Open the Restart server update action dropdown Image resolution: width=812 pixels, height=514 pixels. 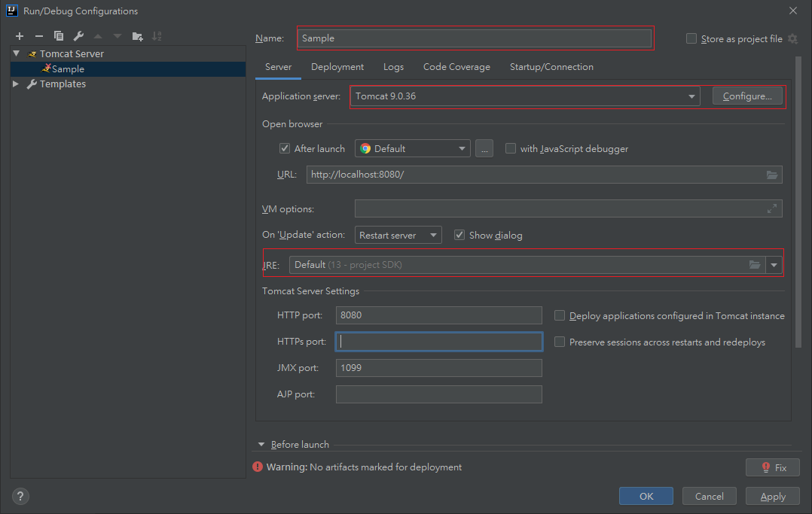(398, 235)
